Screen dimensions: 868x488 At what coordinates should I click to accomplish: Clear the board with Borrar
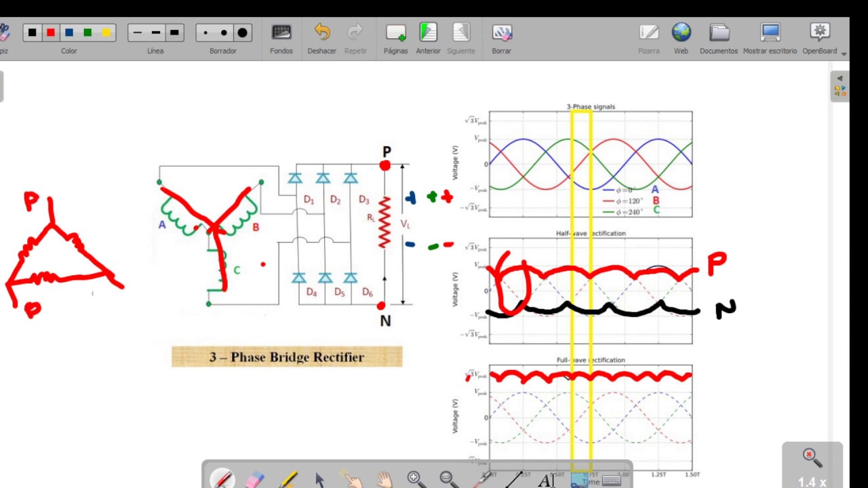point(502,39)
